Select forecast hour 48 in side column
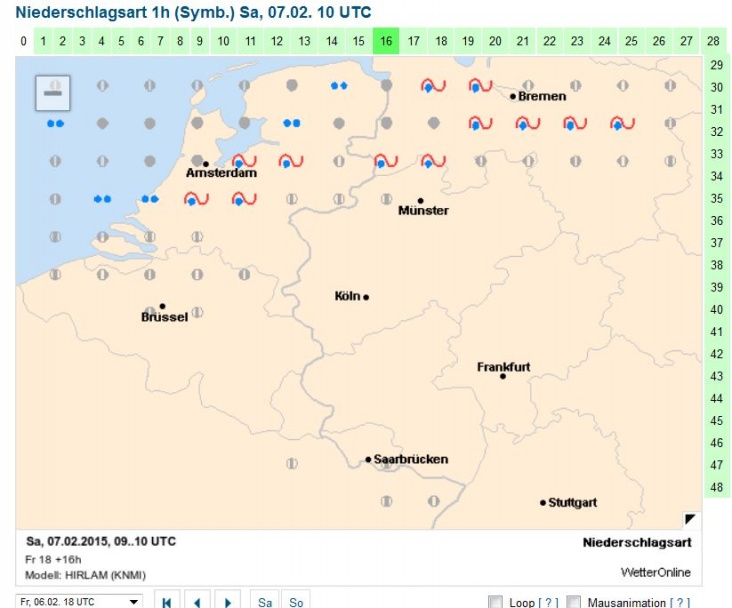Image resolution: width=732 pixels, height=608 pixels. (x=717, y=488)
